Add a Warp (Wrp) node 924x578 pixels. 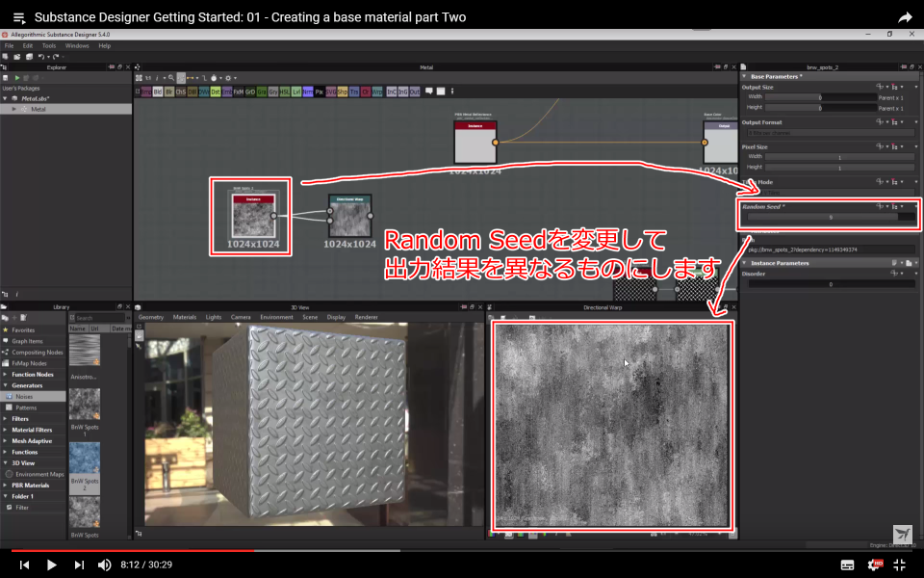point(377,92)
